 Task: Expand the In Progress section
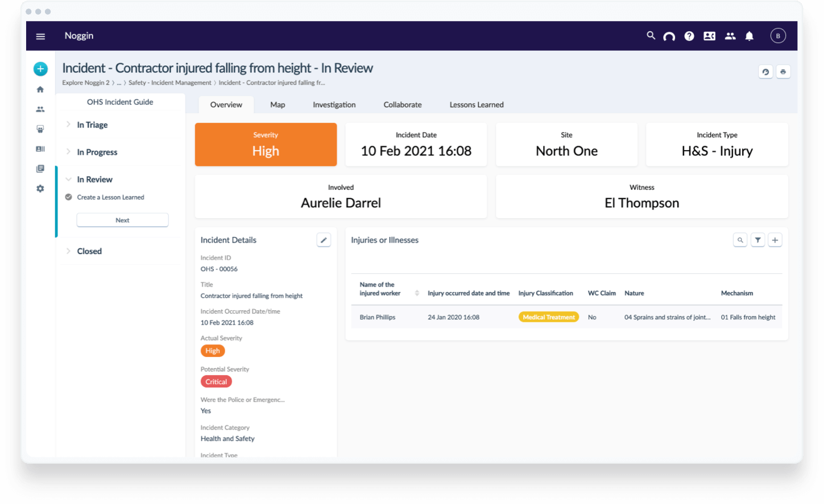(97, 152)
